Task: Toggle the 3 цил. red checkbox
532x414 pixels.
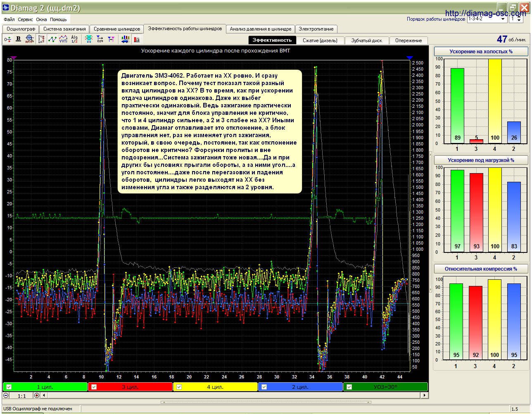Action: pos(94,387)
